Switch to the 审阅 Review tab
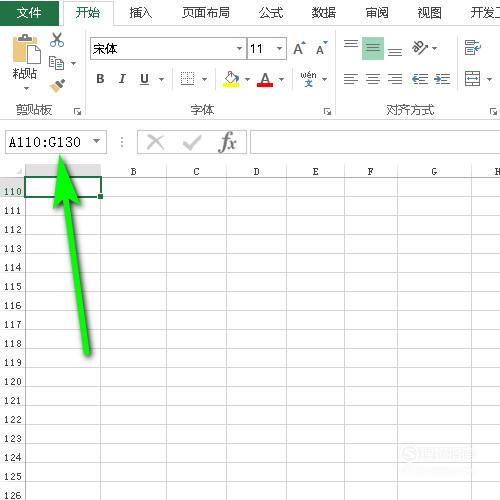The width and height of the screenshot is (500, 500). [x=377, y=13]
